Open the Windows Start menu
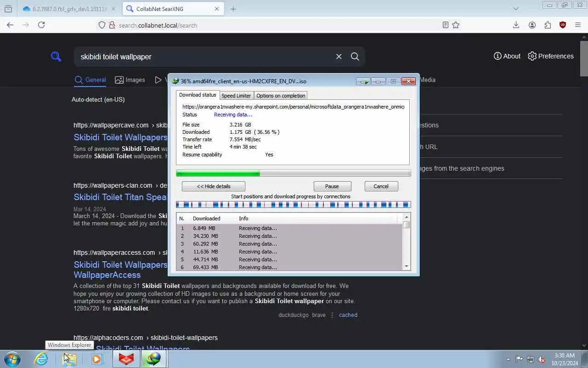588x368 pixels. pyautogui.click(x=12, y=359)
